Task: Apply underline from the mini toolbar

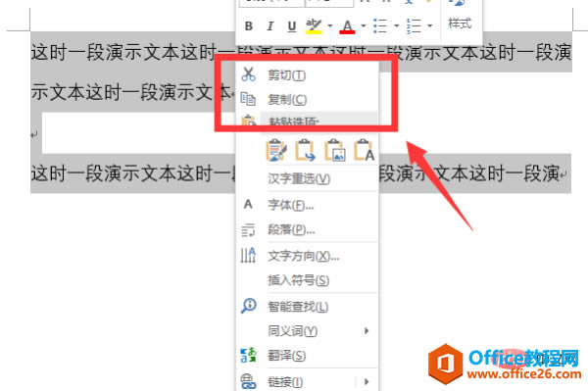Action: 292,26
